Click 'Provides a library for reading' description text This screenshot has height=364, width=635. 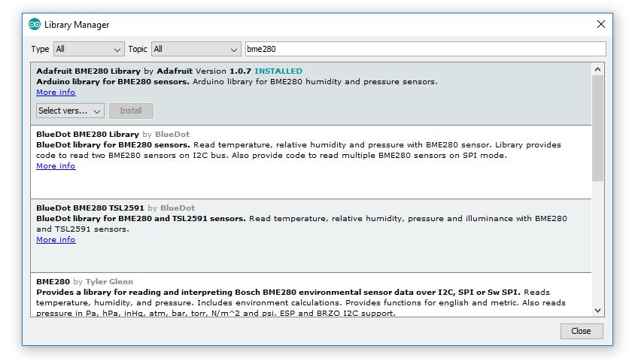278,292
